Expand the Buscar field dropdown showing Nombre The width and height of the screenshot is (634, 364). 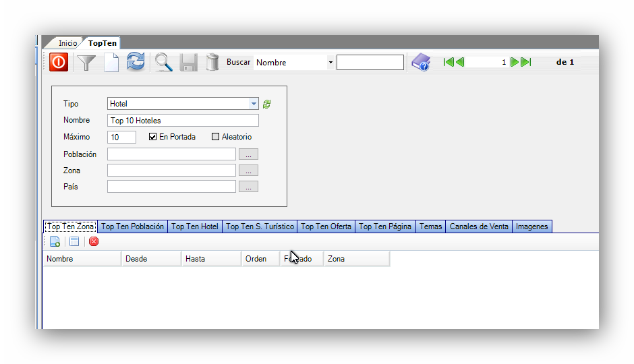[x=330, y=63]
